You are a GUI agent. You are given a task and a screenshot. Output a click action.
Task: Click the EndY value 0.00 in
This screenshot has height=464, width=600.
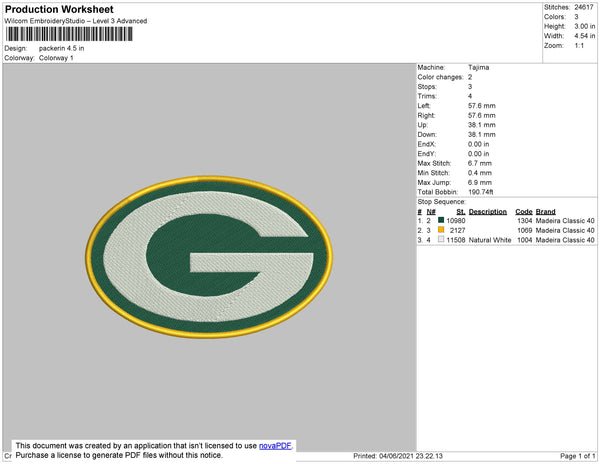click(478, 154)
